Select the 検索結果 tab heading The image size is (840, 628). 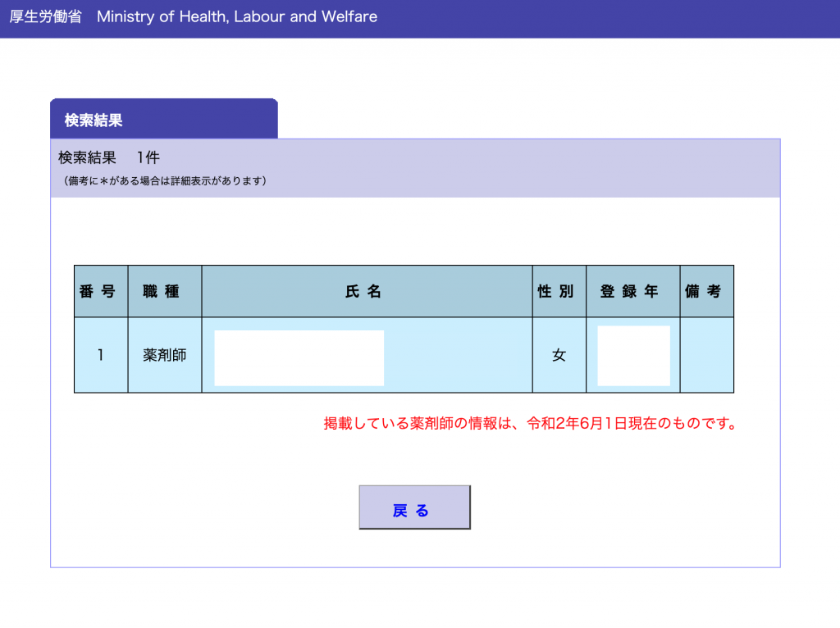pos(94,121)
